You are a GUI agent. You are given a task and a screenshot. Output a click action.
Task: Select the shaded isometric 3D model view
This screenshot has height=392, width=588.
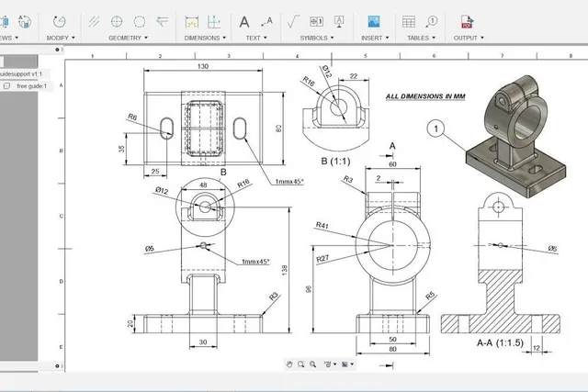pos(515,137)
